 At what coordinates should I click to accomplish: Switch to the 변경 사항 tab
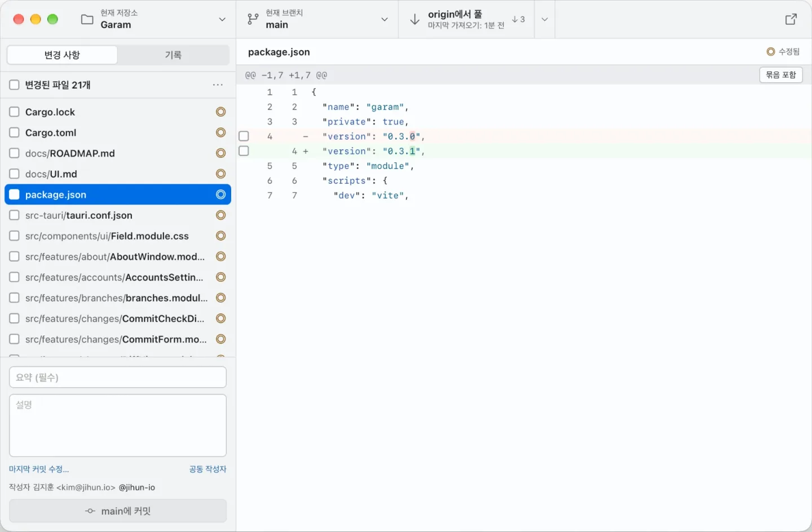[x=62, y=55]
